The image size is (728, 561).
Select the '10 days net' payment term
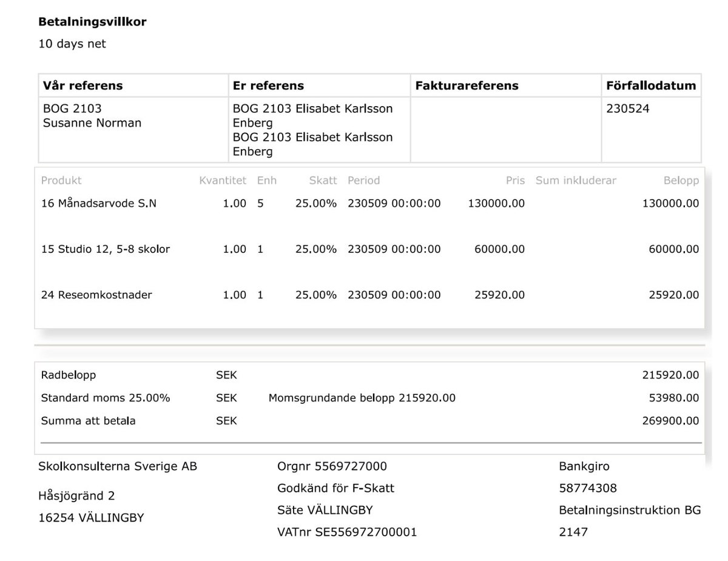tap(72, 44)
